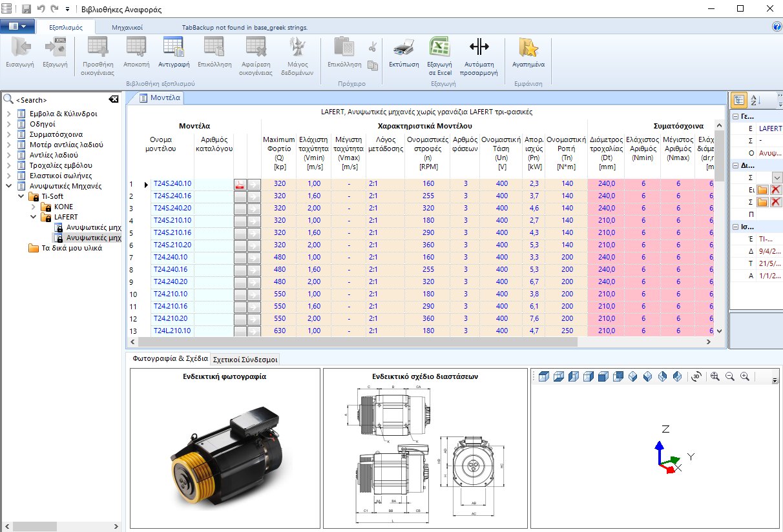Collapse the Ανυψωτικές Μηχανές tree node
Screen dimensions: 783x532
tap(10, 186)
